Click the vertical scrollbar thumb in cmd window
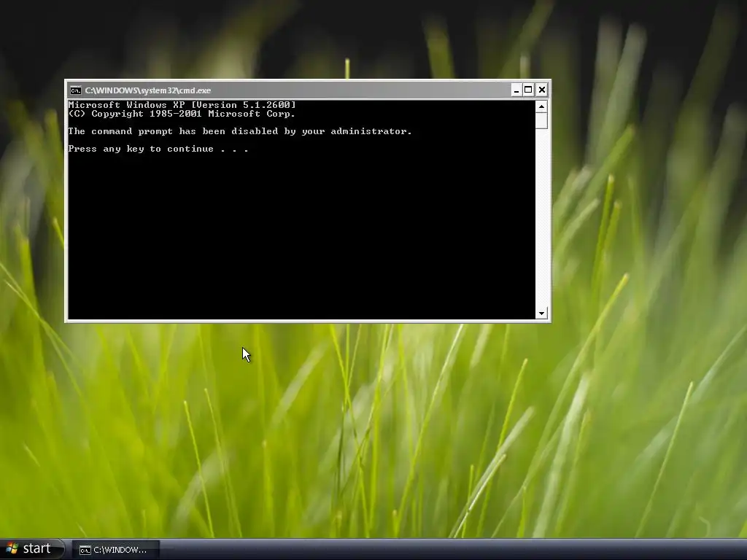The width and height of the screenshot is (747, 560). (541, 120)
